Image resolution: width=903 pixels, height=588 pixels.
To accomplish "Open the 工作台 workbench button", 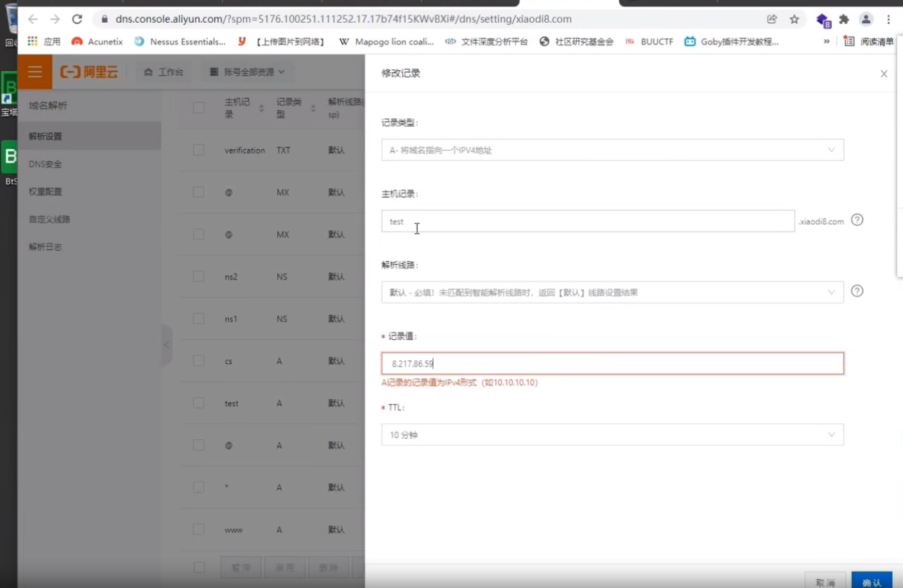I will click(x=164, y=72).
